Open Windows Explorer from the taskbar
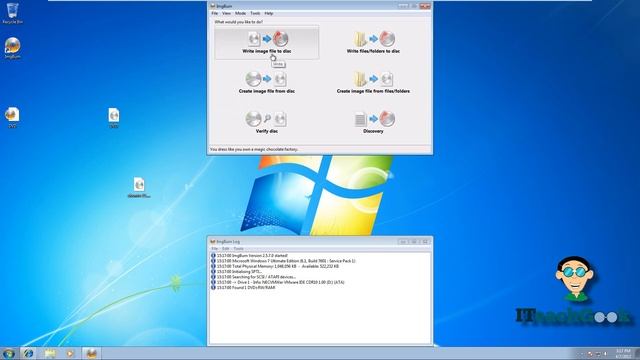The image size is (640, 360). coord(50,353)
